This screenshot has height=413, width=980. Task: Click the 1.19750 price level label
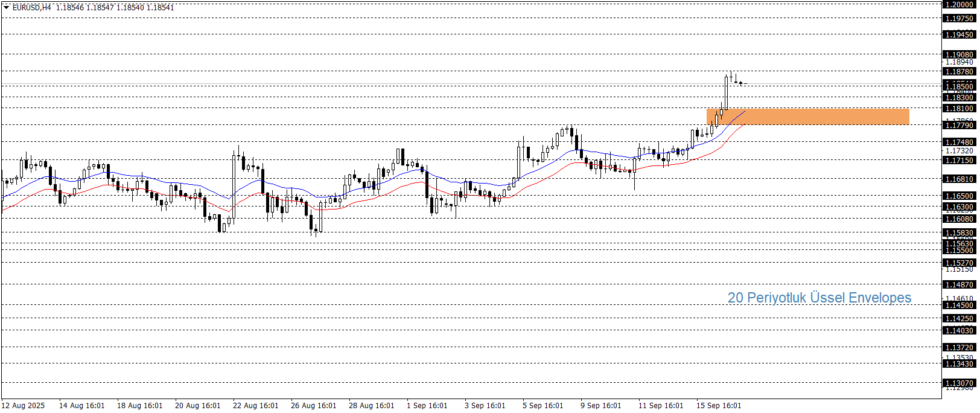point(959,18)
